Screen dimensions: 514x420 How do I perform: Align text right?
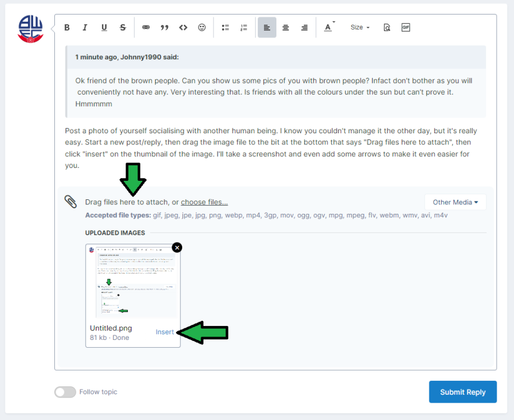coord(304,27)
